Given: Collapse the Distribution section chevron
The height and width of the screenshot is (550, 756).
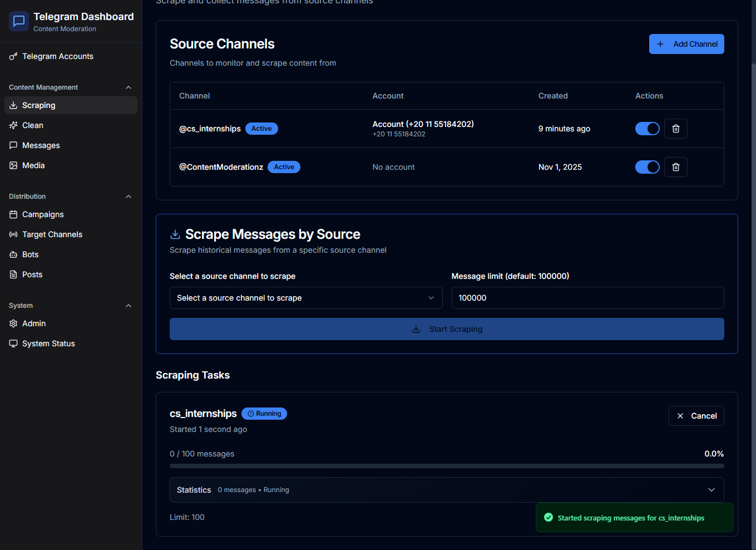Looking at the screenshot, I should click(x=129, y=197).
